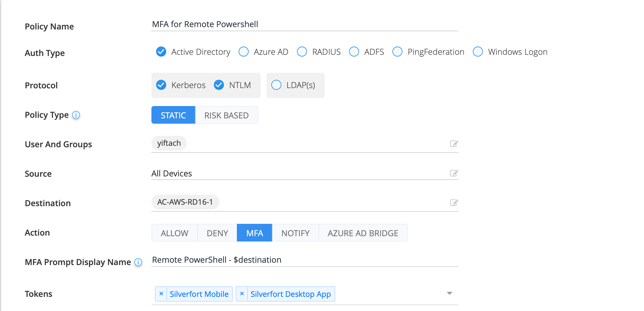
Task: Expand the Tokens dropdown arrow
Action: click(449, 293)
